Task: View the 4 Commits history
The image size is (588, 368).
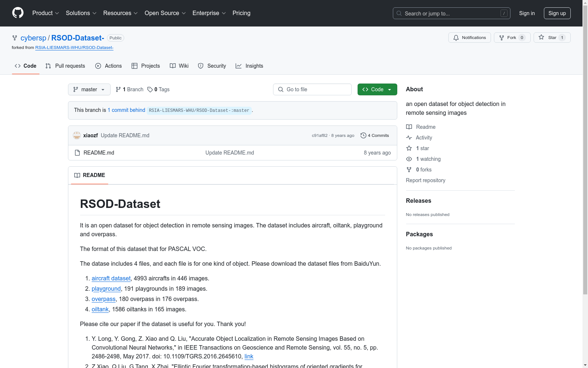Action: click(x=375, y=135)
